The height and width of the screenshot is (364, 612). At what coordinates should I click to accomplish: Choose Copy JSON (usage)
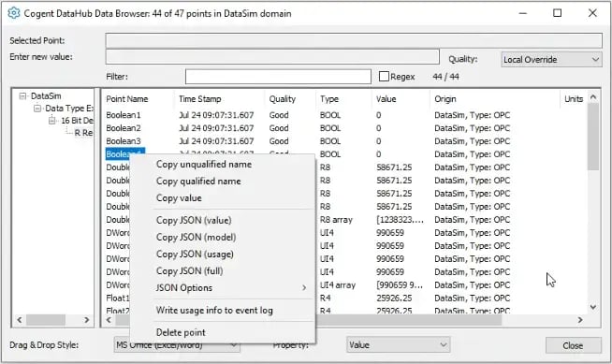[x=195, y=254]
